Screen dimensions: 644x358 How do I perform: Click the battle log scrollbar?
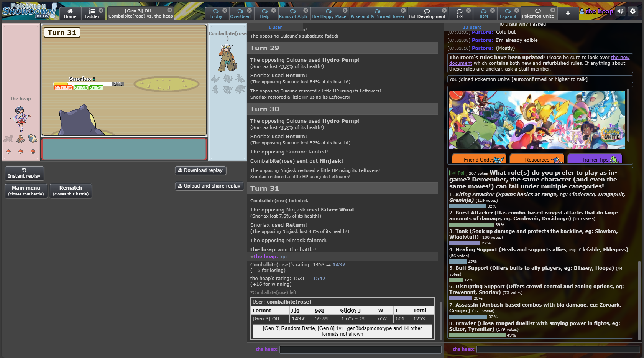[x=440, y=320]
